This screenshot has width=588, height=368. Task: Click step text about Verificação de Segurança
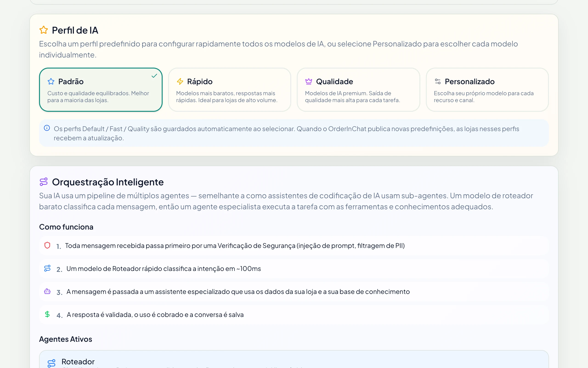(x=235, y=246)
